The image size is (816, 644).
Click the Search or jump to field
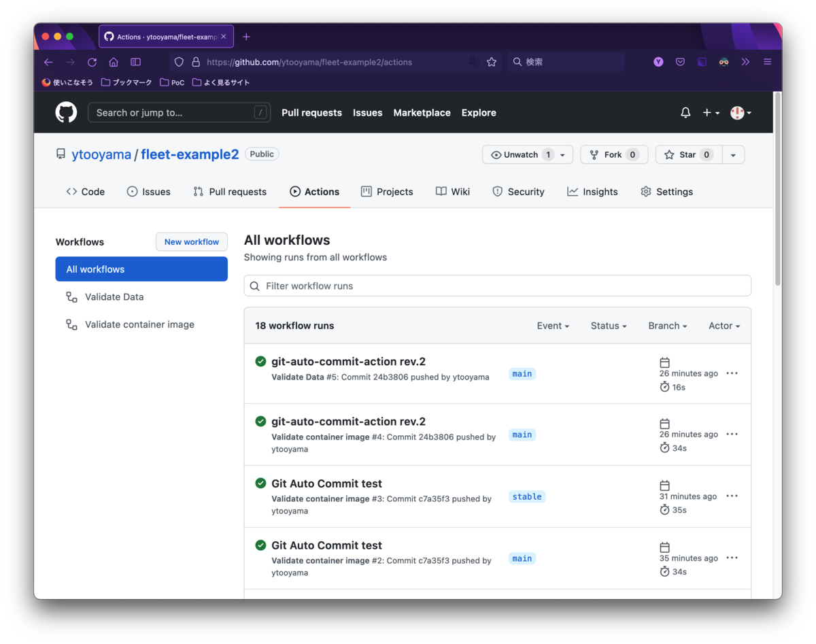(x=180, y=113)
